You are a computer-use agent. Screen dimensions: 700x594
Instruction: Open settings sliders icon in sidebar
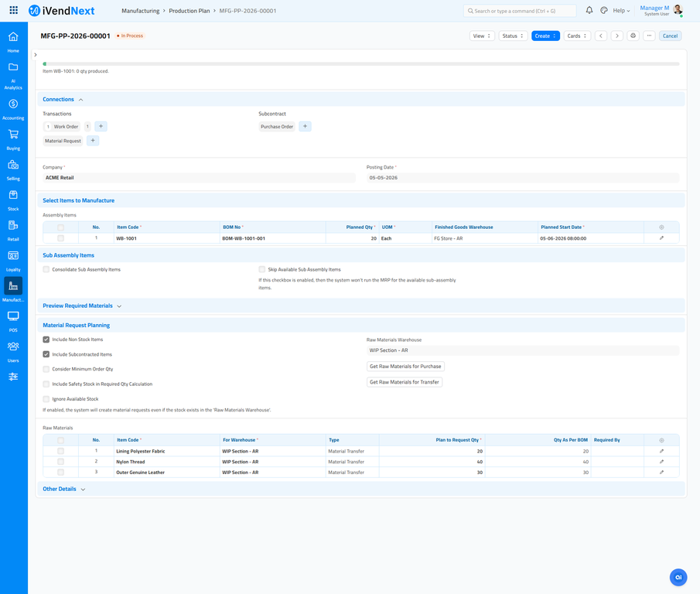13,377
